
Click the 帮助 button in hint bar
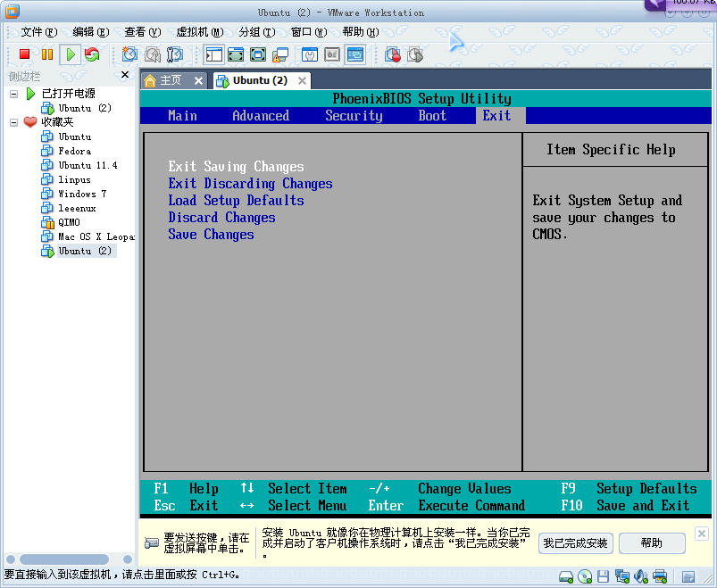pyautogui.click(x=652, y=543)
